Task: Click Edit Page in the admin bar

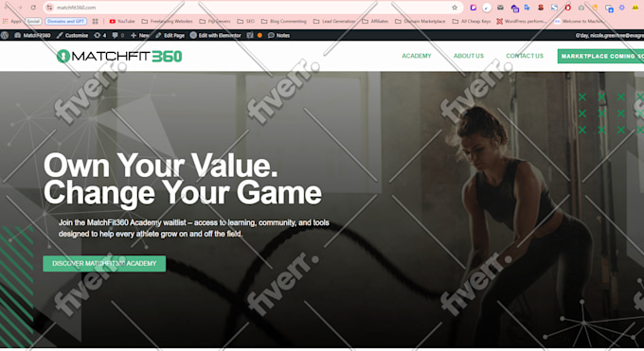Action: (x=170, y=35)
